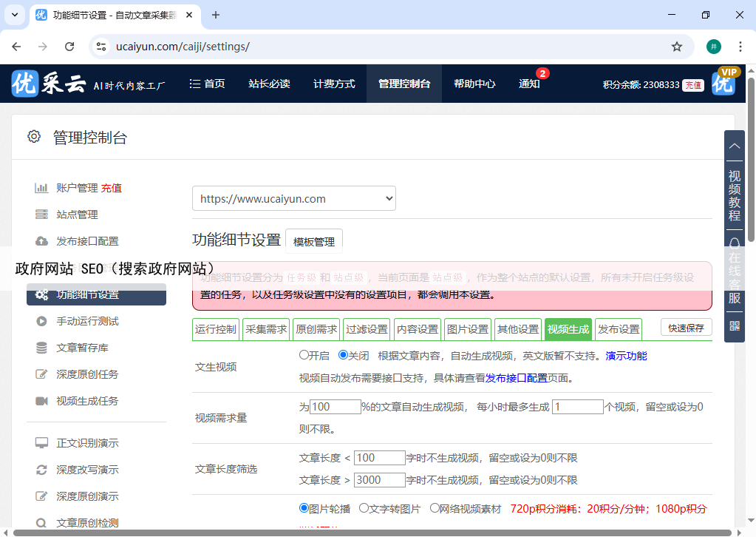756x537 pixels.
Task: Click the server icon beside 站点管理
Action: (x=41, y=215)
